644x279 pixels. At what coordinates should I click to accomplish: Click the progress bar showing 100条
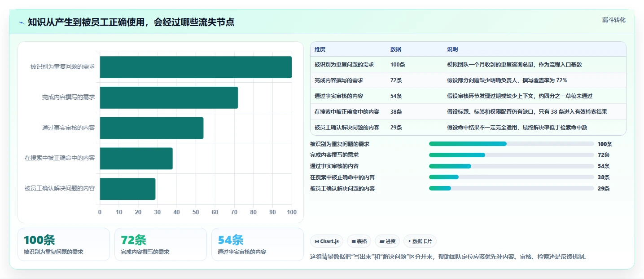coord(512,144)
